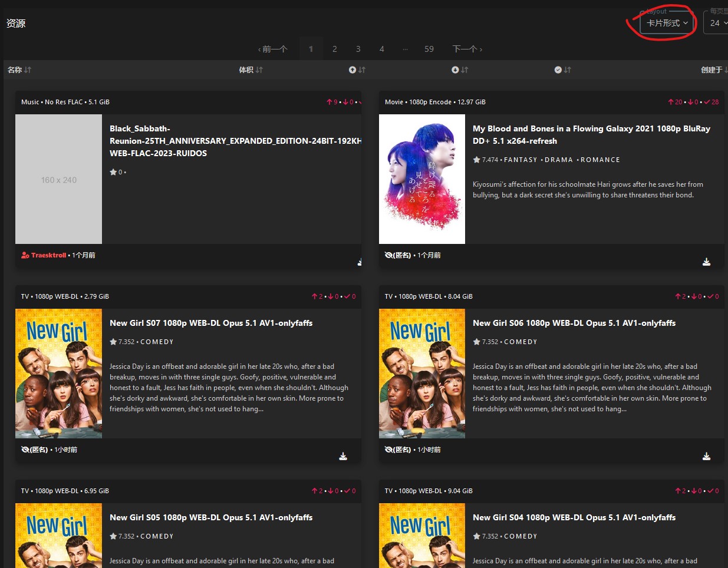Click star rating 7.352 on New Girl S07
Screen dimensions: 728x568
(x=122, y=342)
